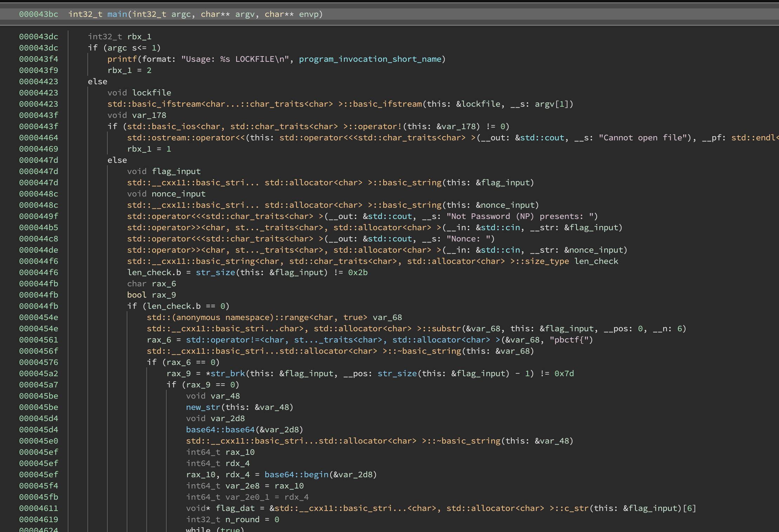Open the printf function call
The image size is (779, 532).
coord(122,59)
